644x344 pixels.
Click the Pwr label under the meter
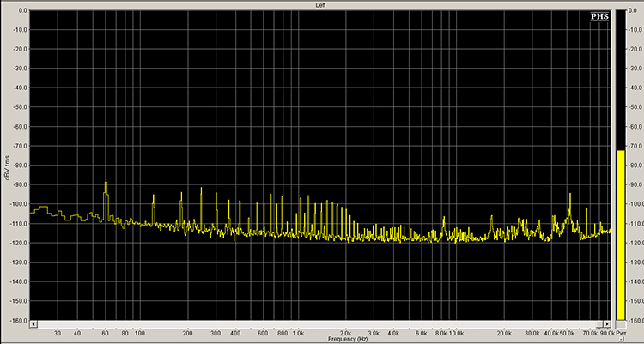point(621,333)
